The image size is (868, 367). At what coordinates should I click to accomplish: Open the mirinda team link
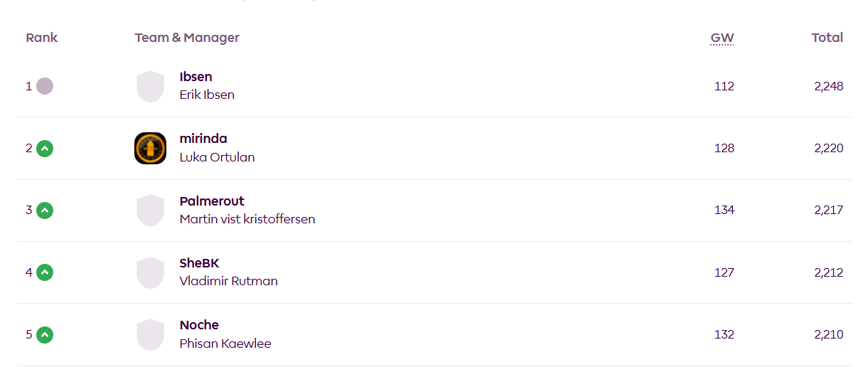(x=203, y=139)
